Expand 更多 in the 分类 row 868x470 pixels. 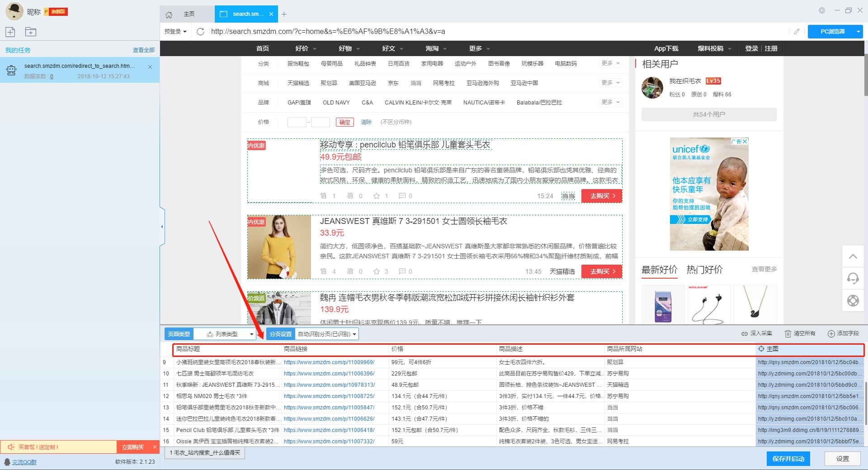click(611, 63)
